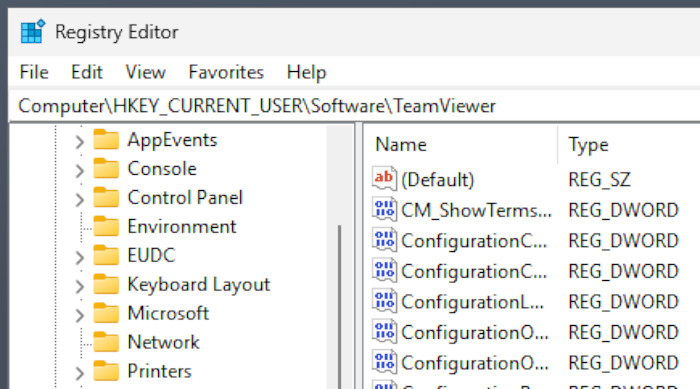Select the Microsoft folder icon
This screenshot has height=389, width=700.
pos(106,313)
